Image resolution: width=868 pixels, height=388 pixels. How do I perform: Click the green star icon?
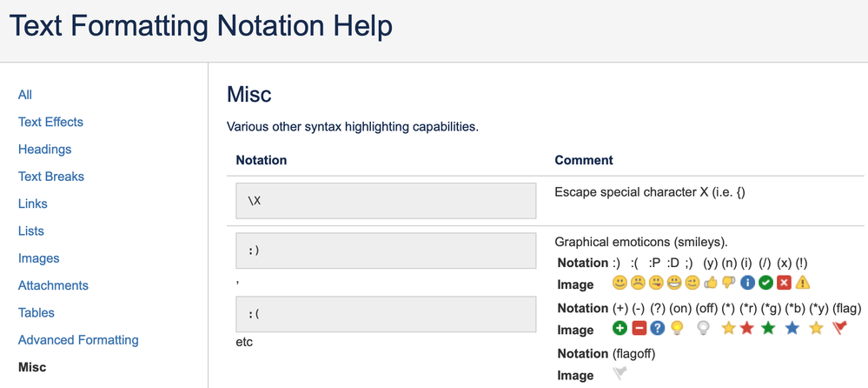[x=768, y=329]
